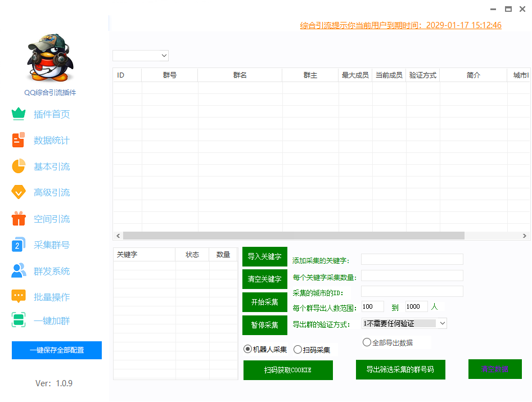Select the 机器人采集 radio button
Viewport: 532px width, 402px height.
(247, 349)
